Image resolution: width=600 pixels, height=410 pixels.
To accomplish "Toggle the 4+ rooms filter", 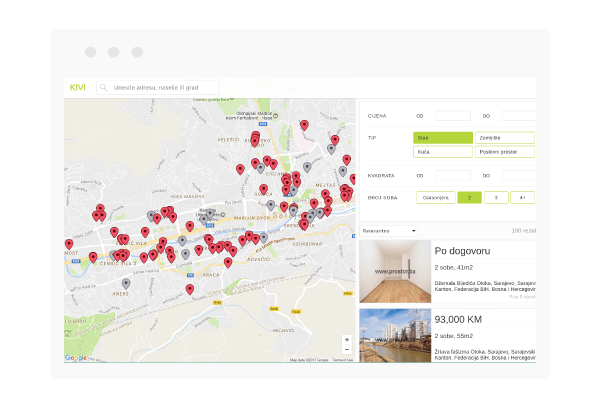I will [522, 198].
